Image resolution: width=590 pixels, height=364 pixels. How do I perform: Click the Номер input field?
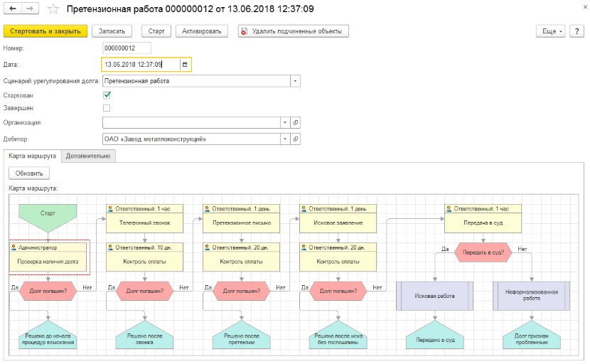pos(127,48)
